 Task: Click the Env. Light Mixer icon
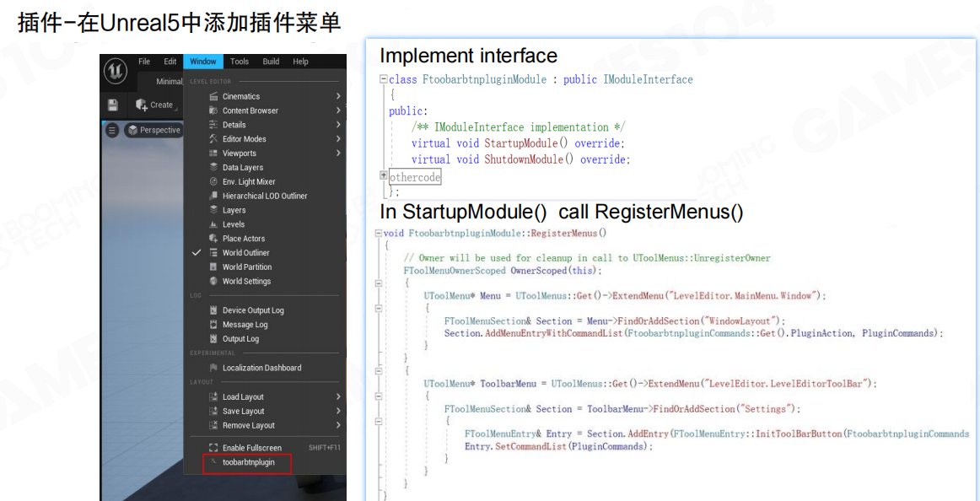click(x=213, y=181)
